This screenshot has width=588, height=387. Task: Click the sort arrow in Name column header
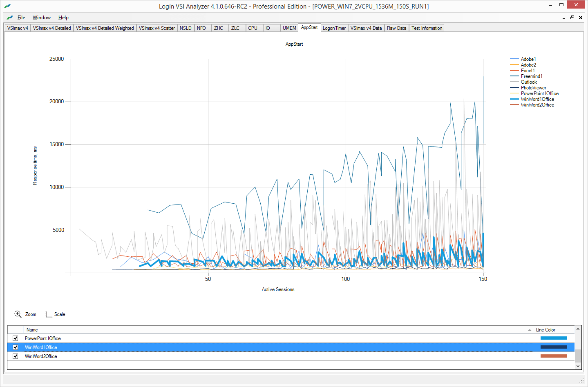coord(530,330)
